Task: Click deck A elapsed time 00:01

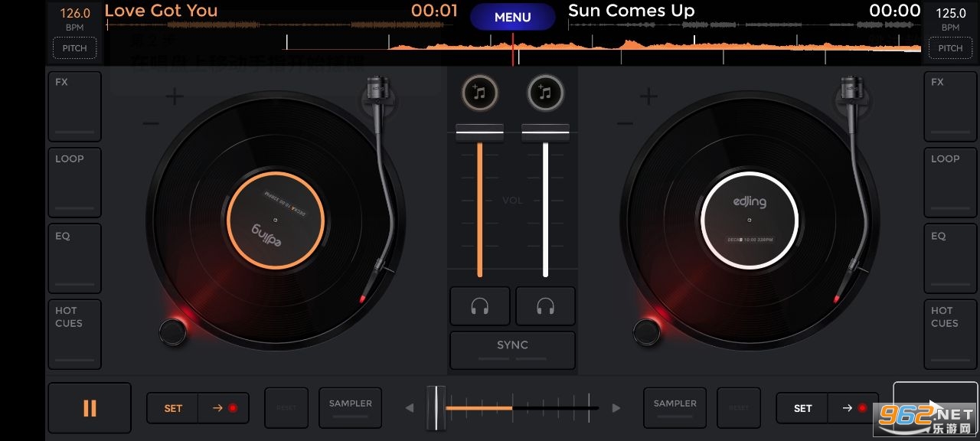Action: tap(434, 11)
